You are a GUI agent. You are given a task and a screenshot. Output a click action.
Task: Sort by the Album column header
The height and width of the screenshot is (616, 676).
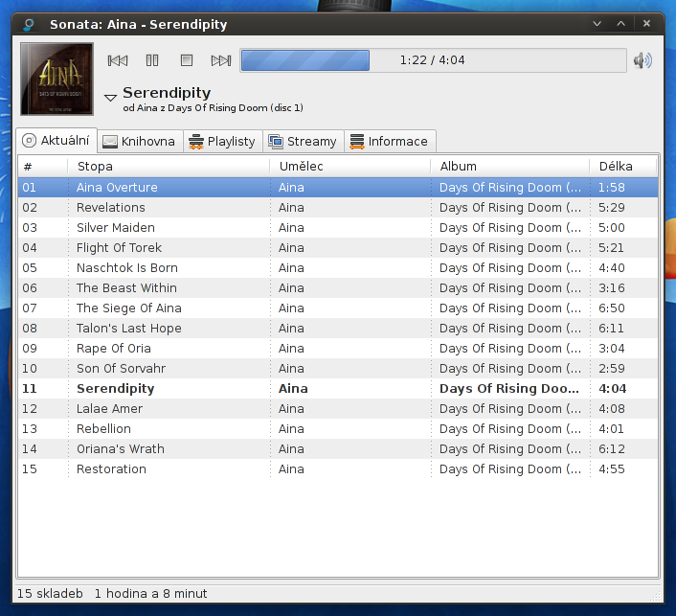510,166
